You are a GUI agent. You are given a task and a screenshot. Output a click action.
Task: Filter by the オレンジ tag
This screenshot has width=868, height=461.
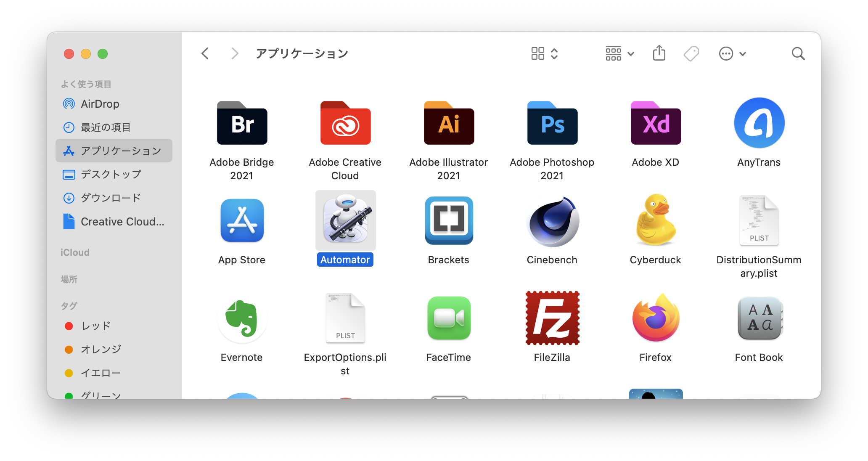tap(114, 350)
